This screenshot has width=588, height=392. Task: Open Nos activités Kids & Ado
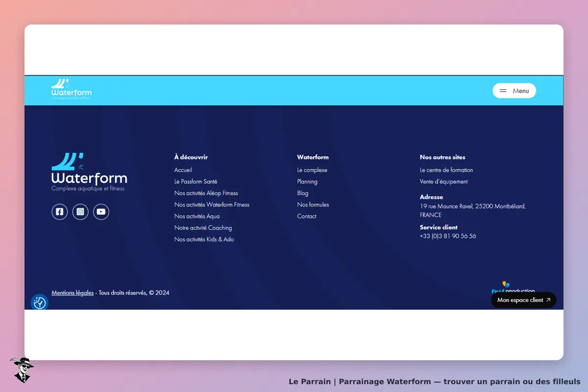(x=204, y=239)
